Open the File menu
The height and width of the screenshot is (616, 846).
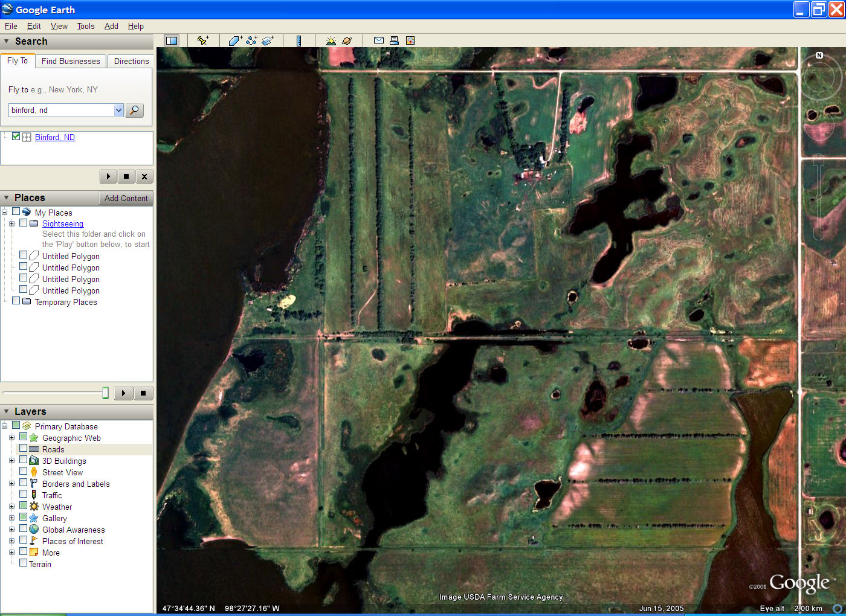pos(11,26)
